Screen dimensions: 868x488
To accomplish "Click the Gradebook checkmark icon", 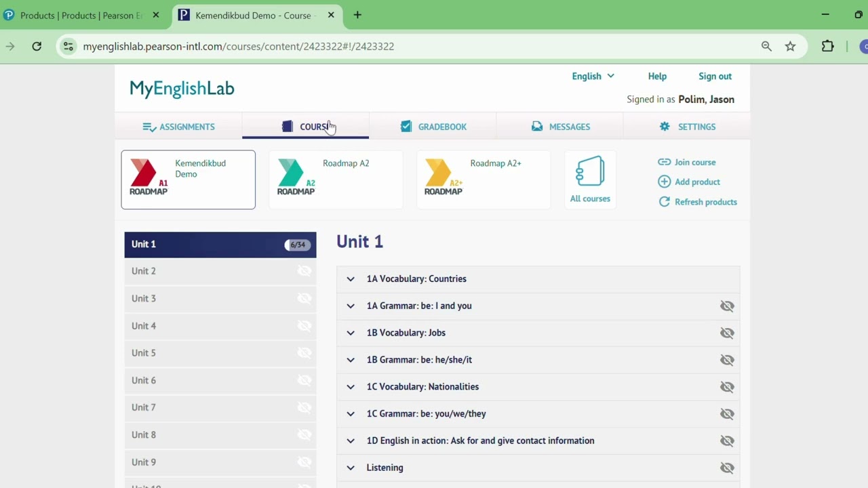I will (x=406, y=127).
